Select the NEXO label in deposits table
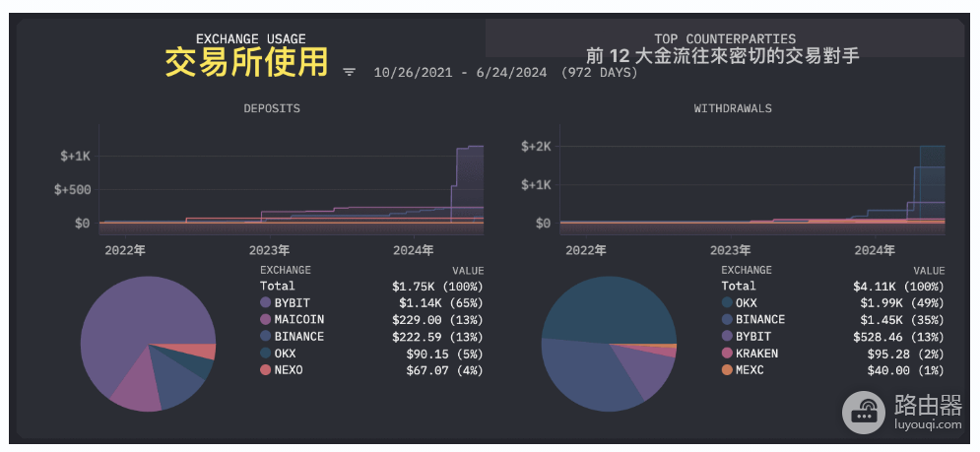 click(x=289, y=370)
